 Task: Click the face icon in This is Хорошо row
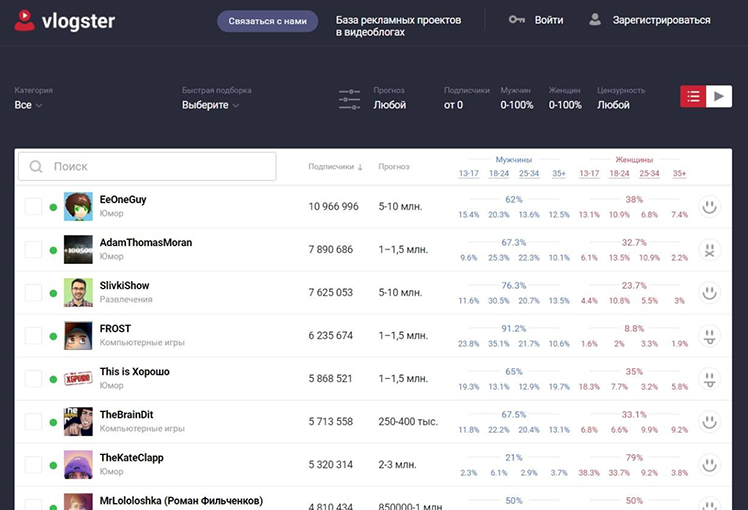pos(709,379)
